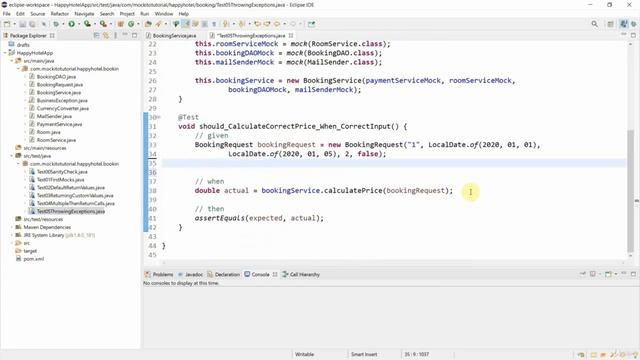
Task: Open the File menu
Action: [x=7, y=14]
